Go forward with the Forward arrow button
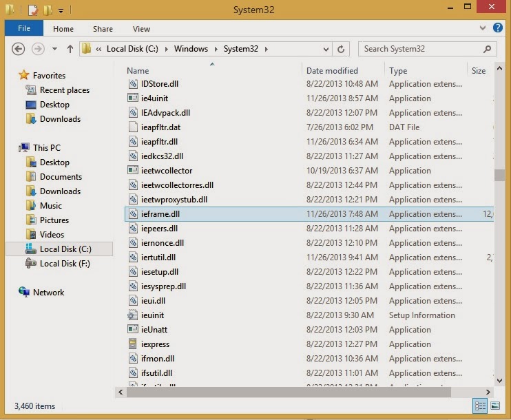The height and width of the screenshot is (420, 511). tap(38, 49)
